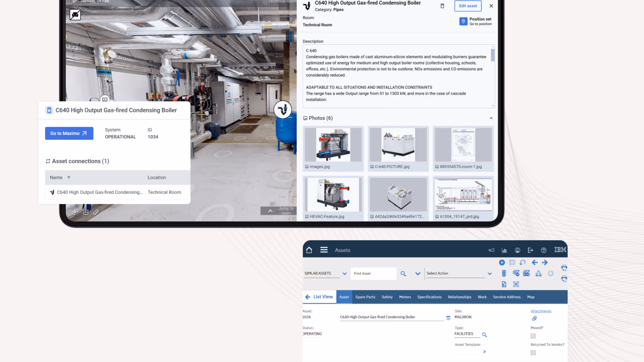Open the bulletin megaphone icon
Screen dimensions: 644x362
tap(491, 250)
